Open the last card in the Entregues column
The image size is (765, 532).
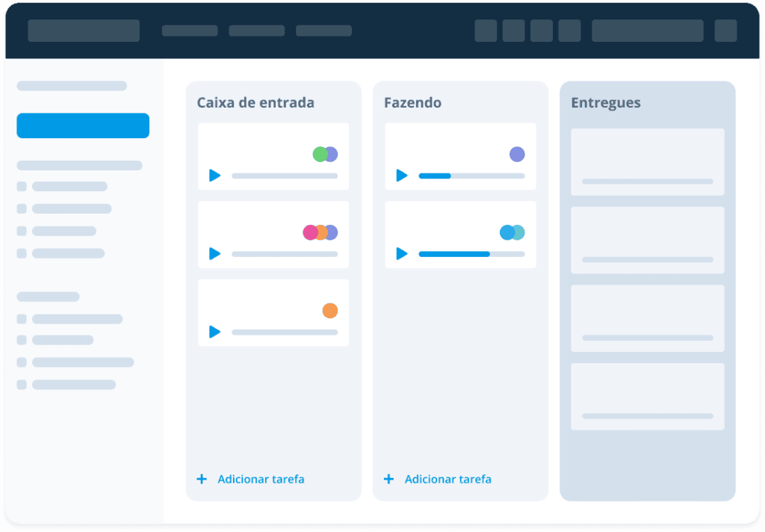tap(648, 396)
